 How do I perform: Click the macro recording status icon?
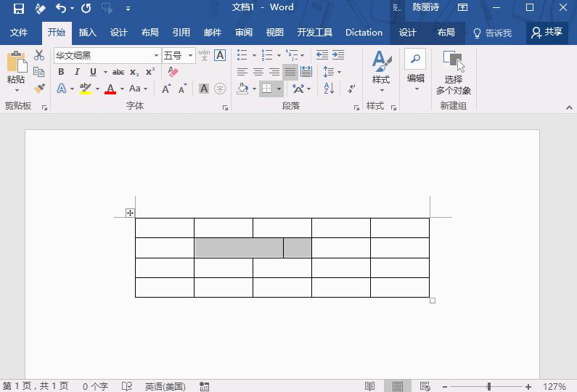point(204,386)
